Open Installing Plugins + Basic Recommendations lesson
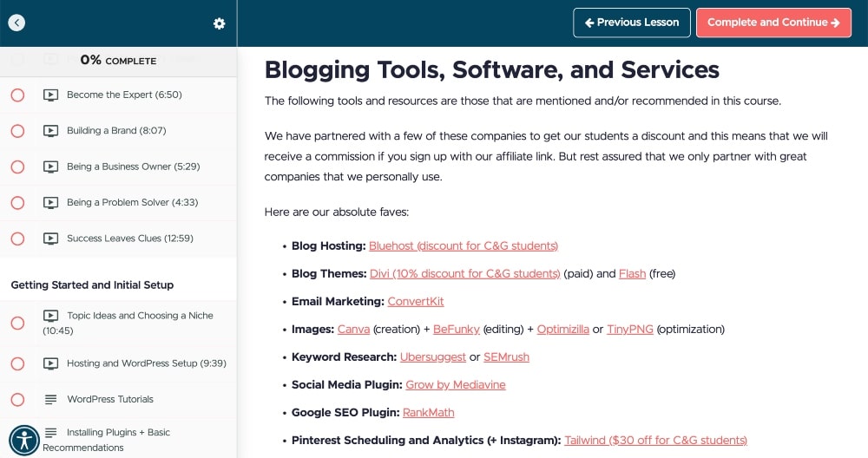The width and height of the screenshot is (868, 458). point(106,440)
